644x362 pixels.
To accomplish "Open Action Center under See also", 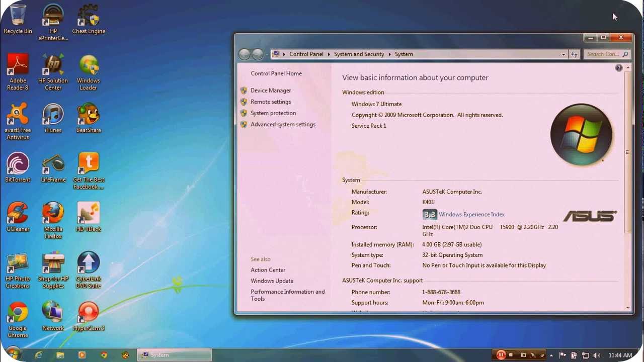I will 268,270.
